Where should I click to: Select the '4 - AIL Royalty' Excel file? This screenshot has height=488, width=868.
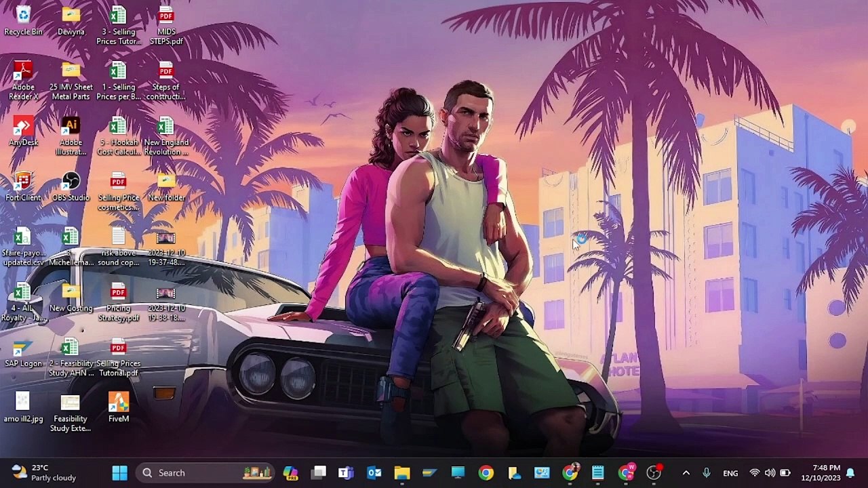click(23, 302)
